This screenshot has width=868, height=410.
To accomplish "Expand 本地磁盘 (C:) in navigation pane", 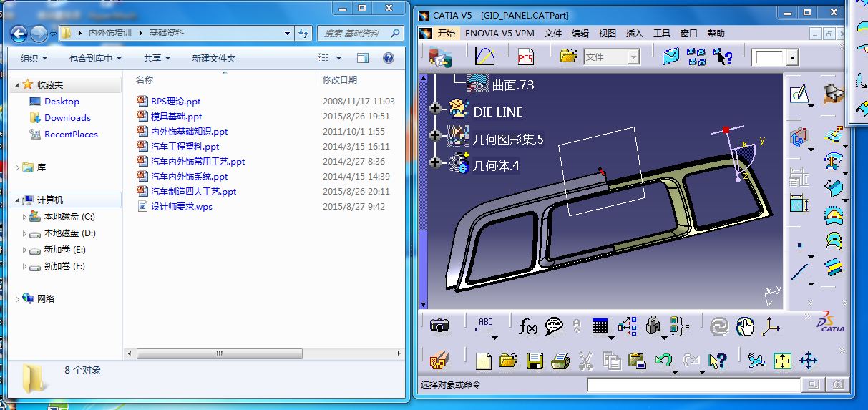I will (x=25, y=217).
